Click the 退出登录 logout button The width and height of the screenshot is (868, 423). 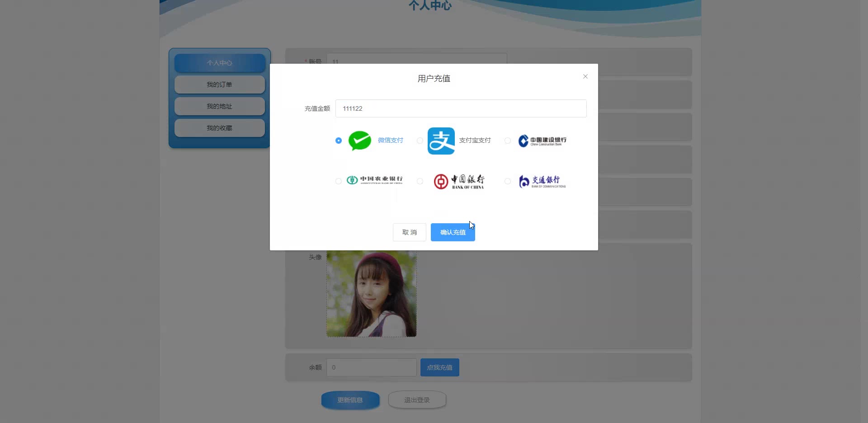417,400
